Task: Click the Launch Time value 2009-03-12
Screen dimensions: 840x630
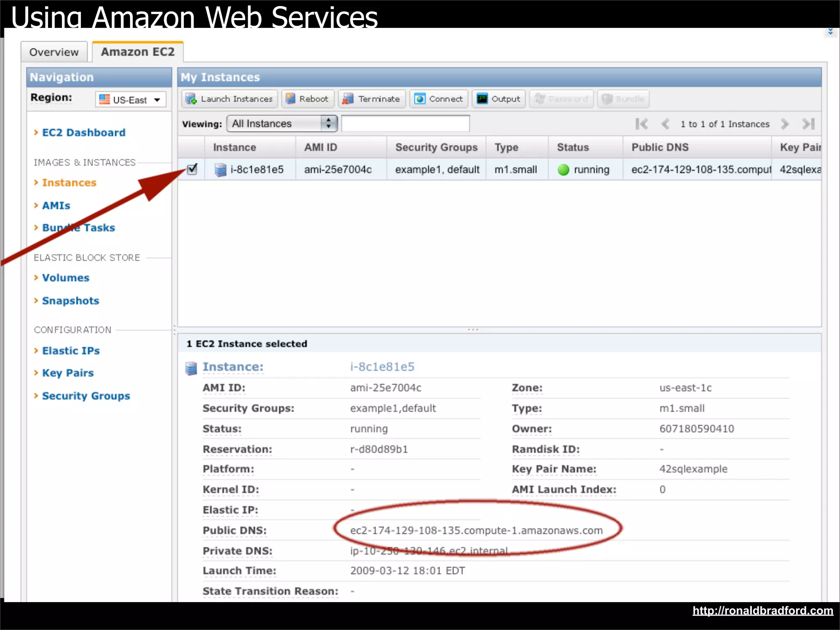Action: tap(407, 571)
